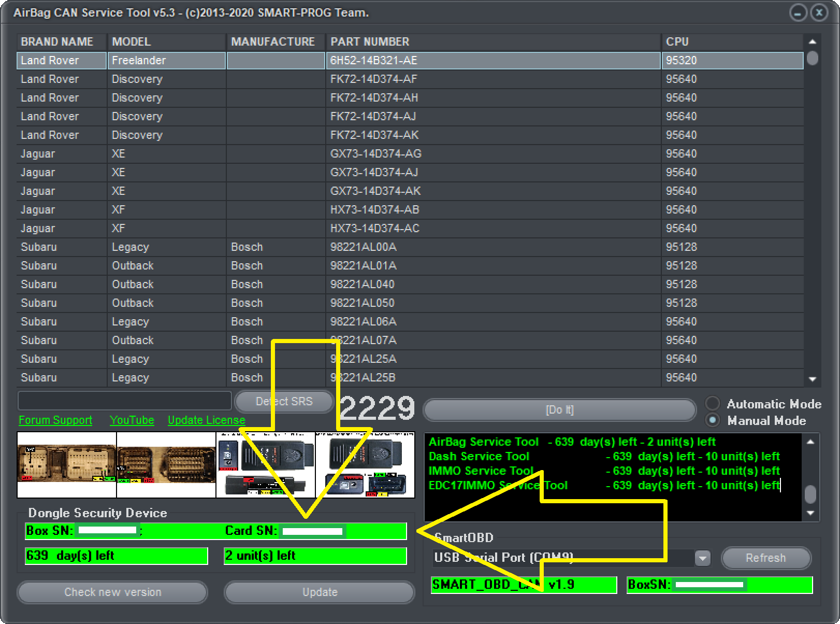Screen dimensions: 840x624
Task: Select part number GX73-14D374-AG
Action: 375,153
